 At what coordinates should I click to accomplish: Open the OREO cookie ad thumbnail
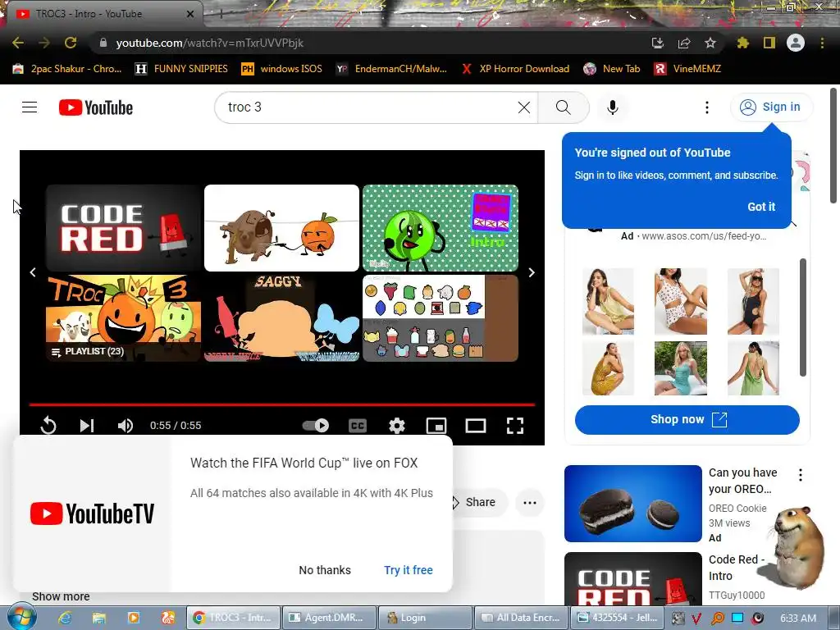632,504
